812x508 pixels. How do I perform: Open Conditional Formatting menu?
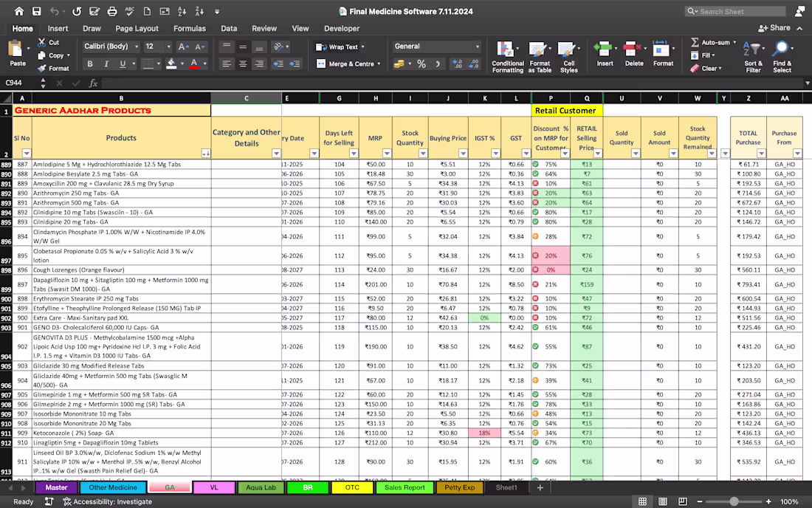pyautogui.click(x=507, y=56)
